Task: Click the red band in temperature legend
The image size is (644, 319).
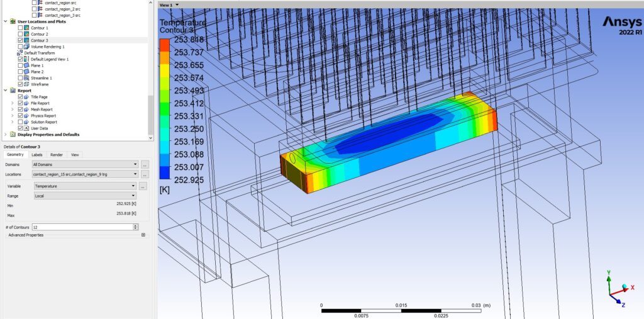Action: [x=164, y=45]
